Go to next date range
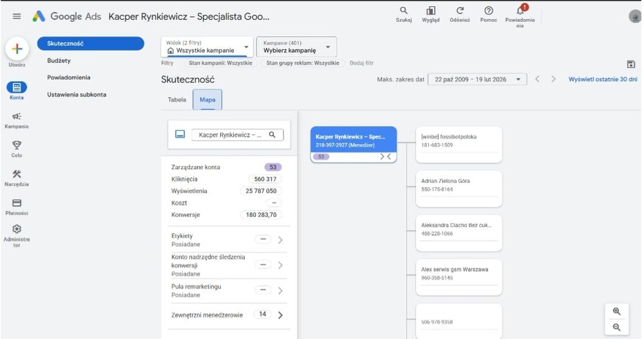 [553, 79]
